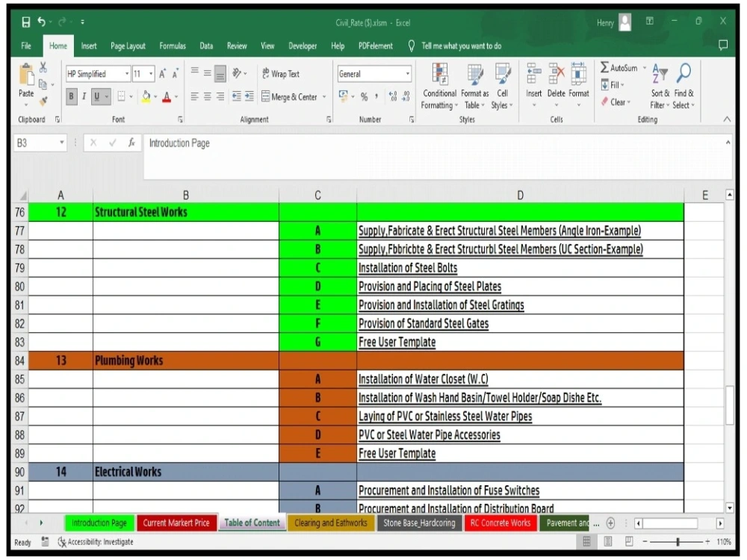Click the zoom out minus button
747x560 pixels.
point(645,541)
